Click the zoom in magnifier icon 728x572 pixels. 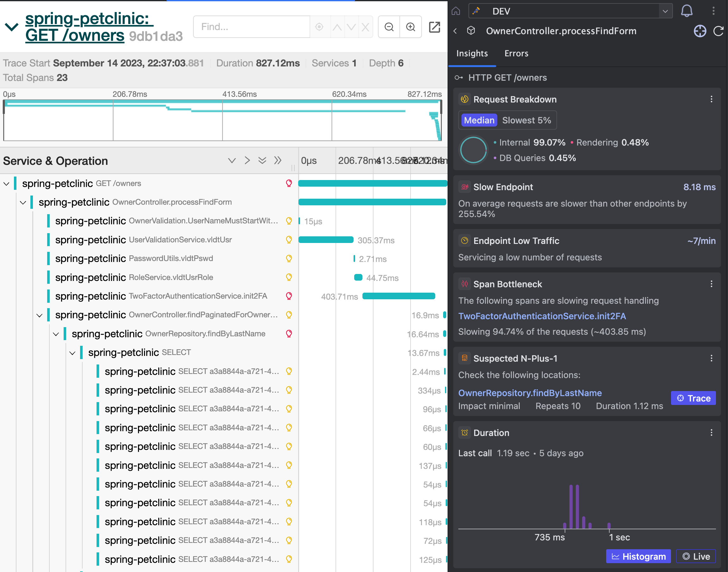pos(411,27)
